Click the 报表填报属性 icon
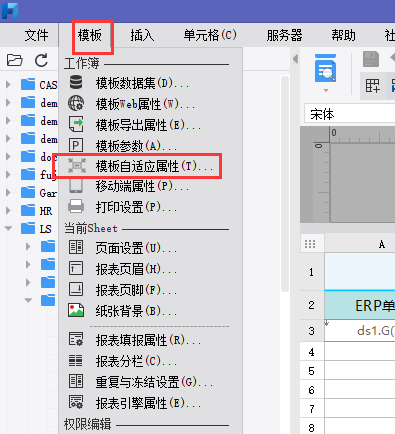395x434 pixels. coord(76,339)
